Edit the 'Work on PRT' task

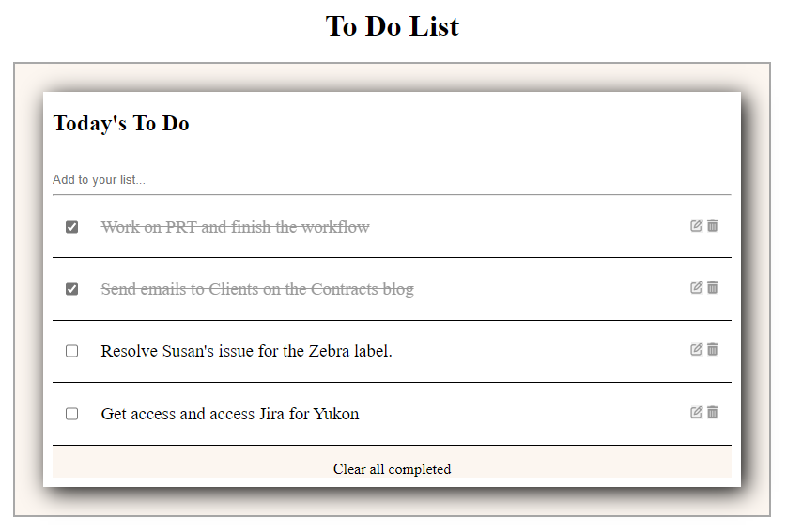pos(696,225)
